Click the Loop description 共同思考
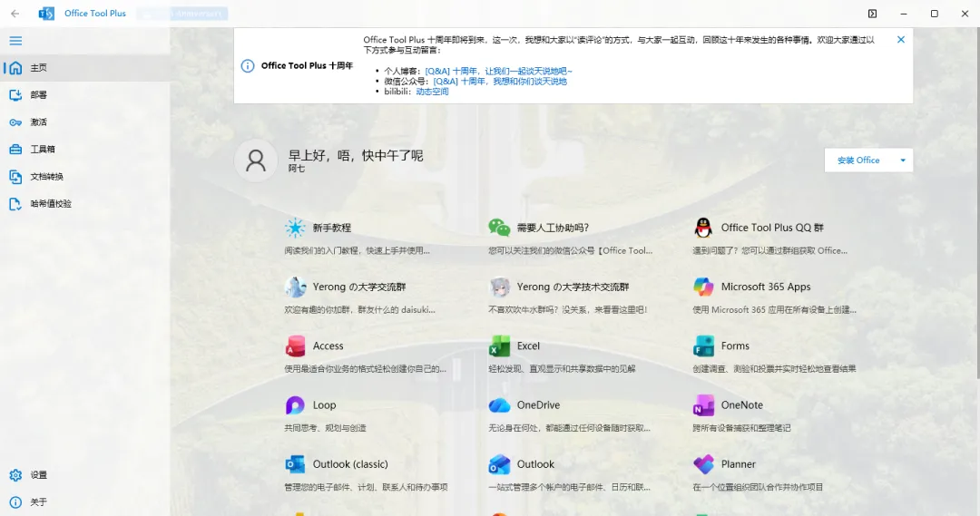 pyautogui.click(x=325, y=428)
